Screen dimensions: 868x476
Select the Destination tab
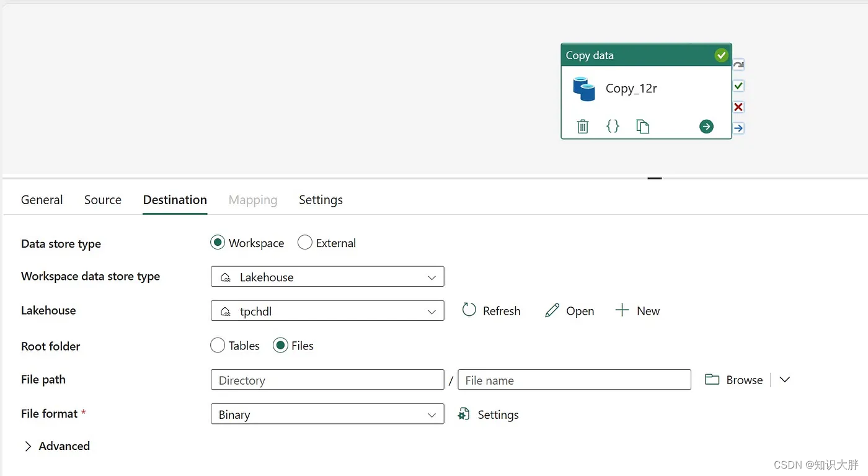pos(175,200)
